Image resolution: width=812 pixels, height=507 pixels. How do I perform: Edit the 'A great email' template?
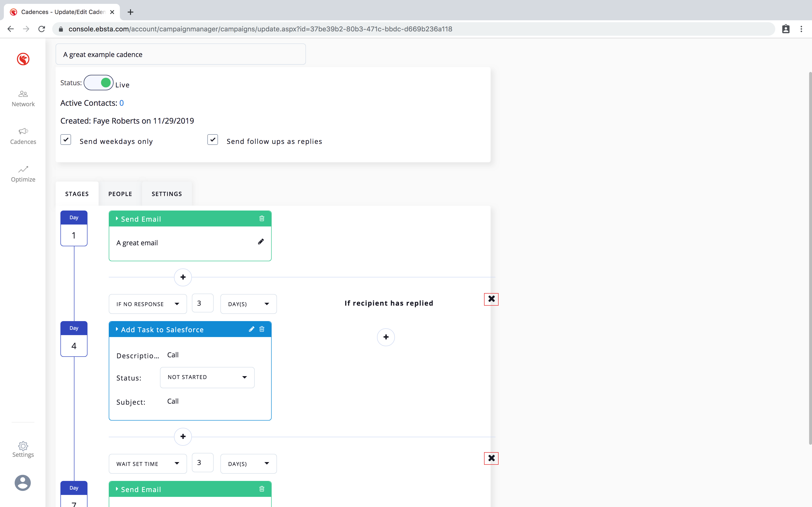tap(261, 242)
